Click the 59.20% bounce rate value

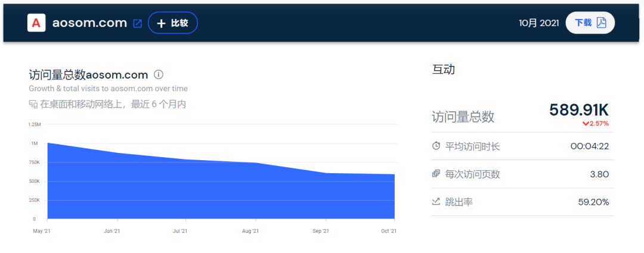[593, 202]
